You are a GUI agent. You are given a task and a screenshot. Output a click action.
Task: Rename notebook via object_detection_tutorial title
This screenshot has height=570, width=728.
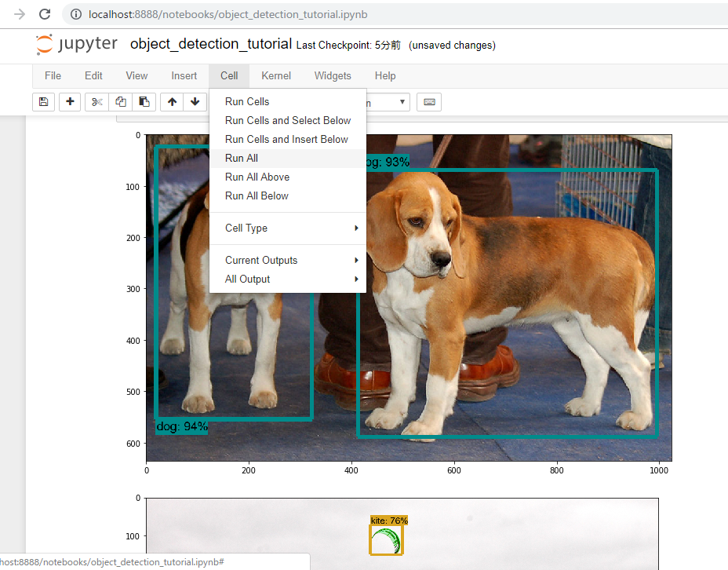211,44
